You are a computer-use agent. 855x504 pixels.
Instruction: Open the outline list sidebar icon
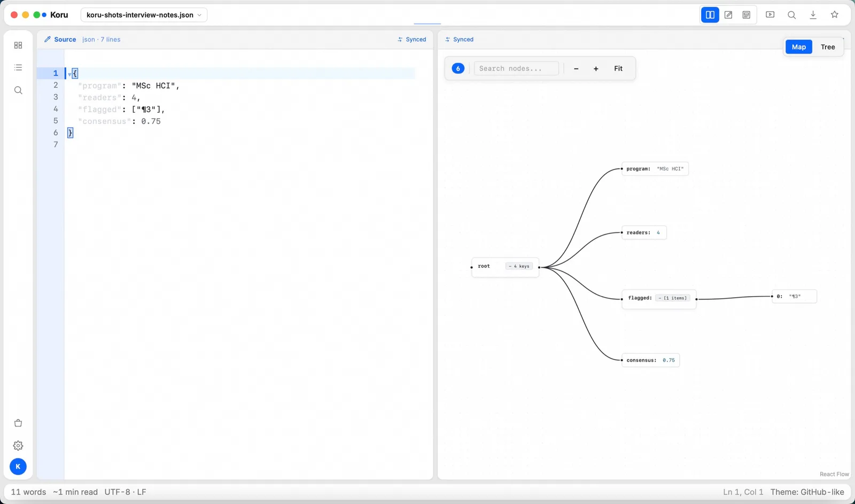coord(18,68)
